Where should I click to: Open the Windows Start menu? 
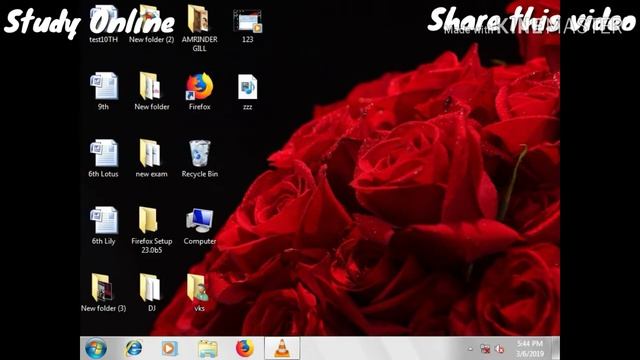(x=96, y=349)
